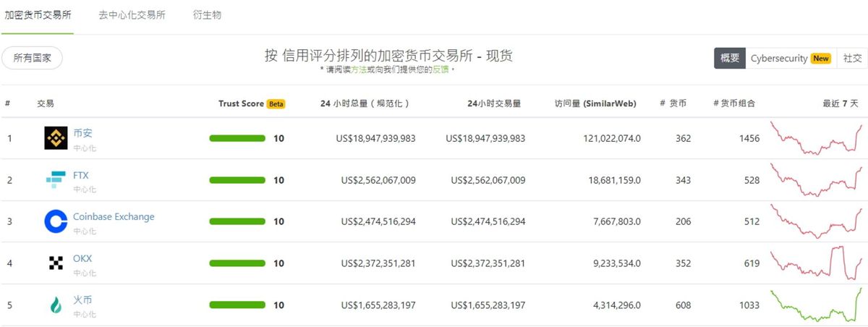Click the FTX trust score bar
The height and width of the screenshot is (327, 868).
[237, 180]
